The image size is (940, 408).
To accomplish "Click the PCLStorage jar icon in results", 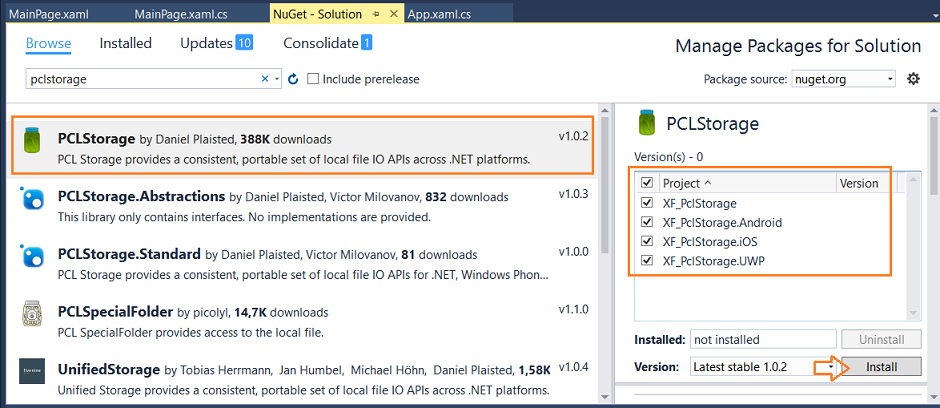I will (32, 141).
